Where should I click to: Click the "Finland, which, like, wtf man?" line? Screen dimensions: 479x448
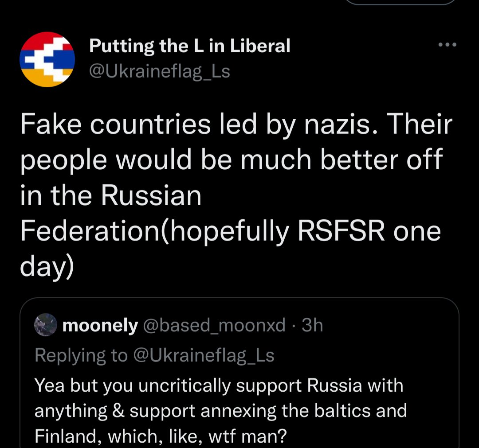(x=160, y=436)
